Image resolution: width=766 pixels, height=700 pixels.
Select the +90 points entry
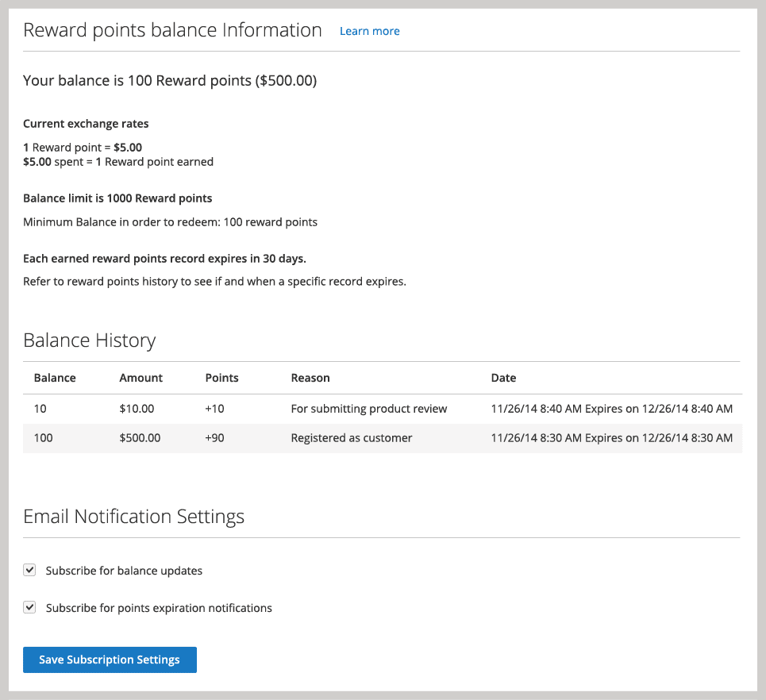214,437
